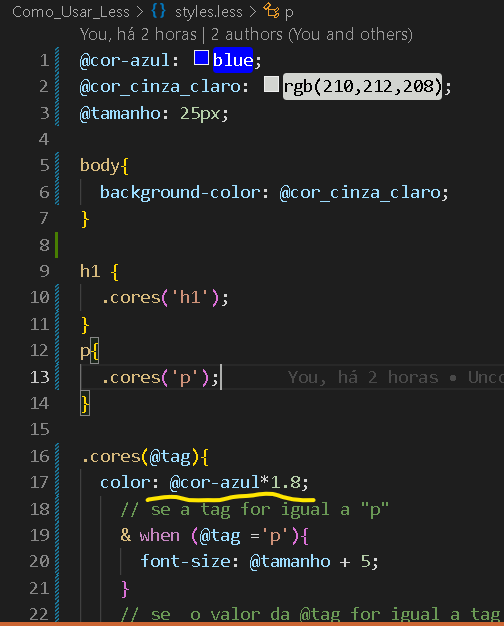Click line number 13 in the gutter
The image size is (504, 626).
coord(40,377)
